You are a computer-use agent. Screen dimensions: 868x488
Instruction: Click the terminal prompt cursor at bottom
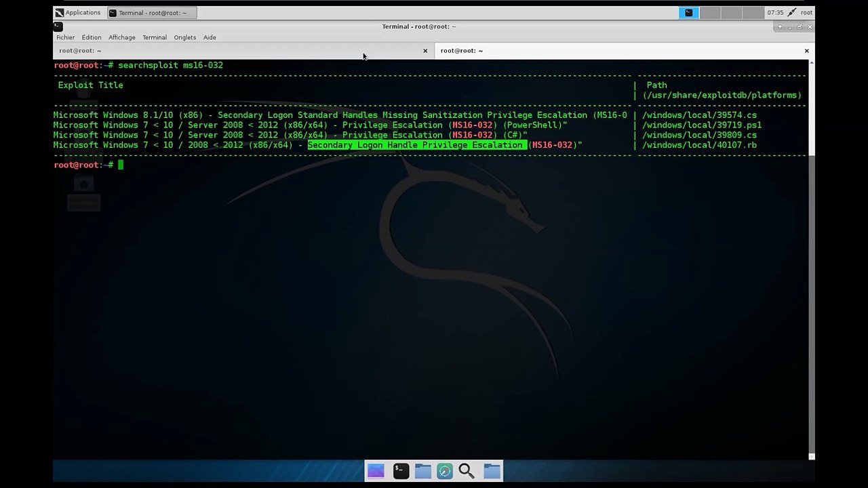(121, 165)
